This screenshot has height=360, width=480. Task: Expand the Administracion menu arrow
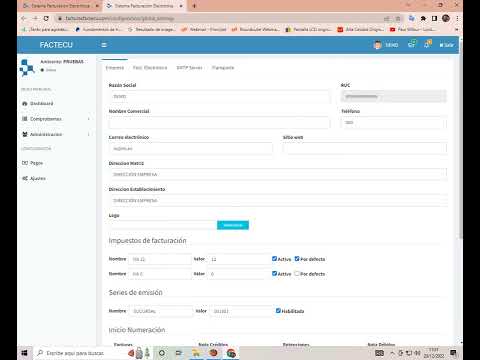pyautogui.click(x=89, y=134)
